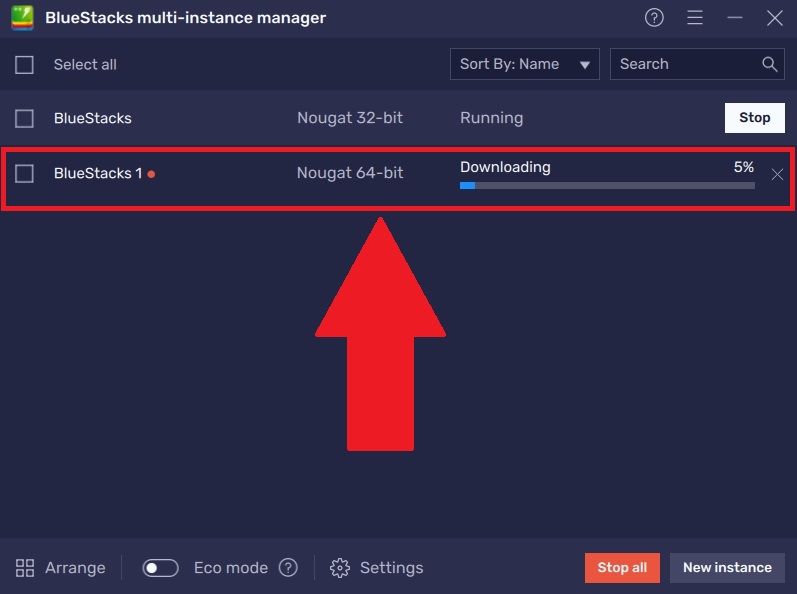797x594 pixels.
Task: Open Eco mode help question mark
Action: pos(288,568)
